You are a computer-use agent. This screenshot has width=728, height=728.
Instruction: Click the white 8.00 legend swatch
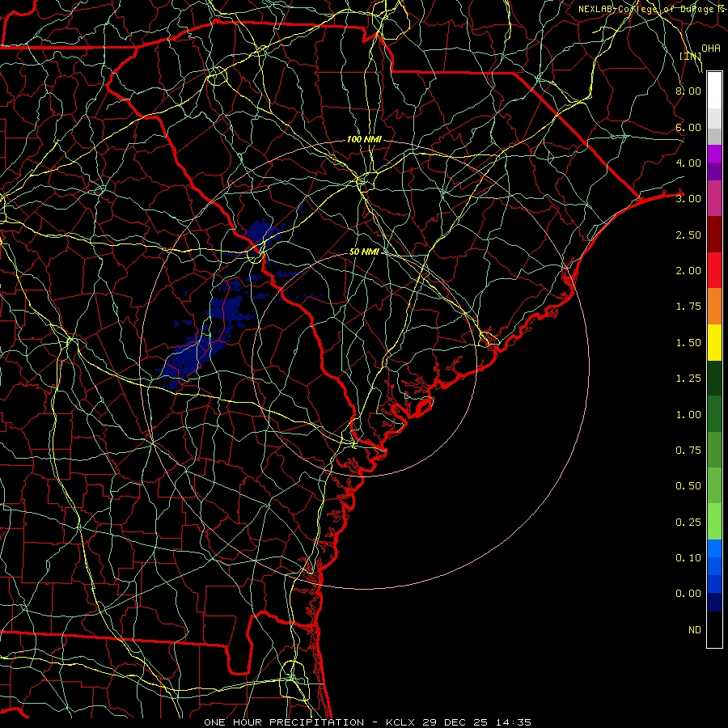pyautogui.click(x=714, y=91)
